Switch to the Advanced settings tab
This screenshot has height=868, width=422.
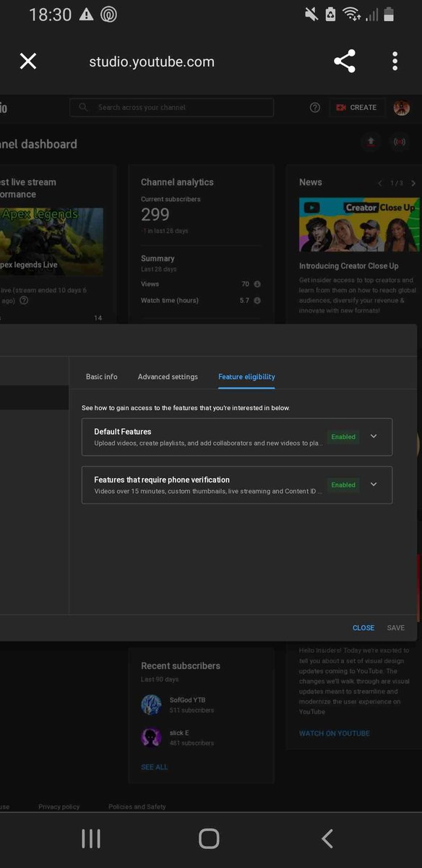pyautogui.click(x=168, y=377)
